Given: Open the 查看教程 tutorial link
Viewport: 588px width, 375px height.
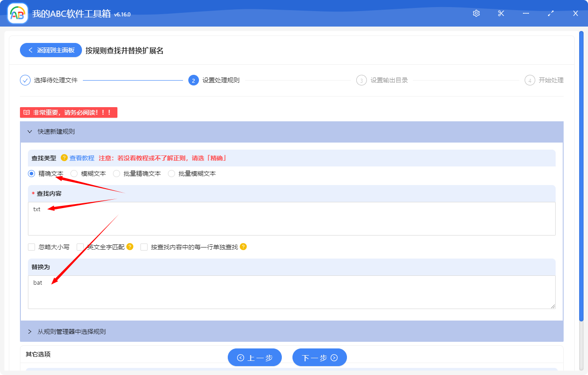Looking at the screenshot, I should point(82,158).
